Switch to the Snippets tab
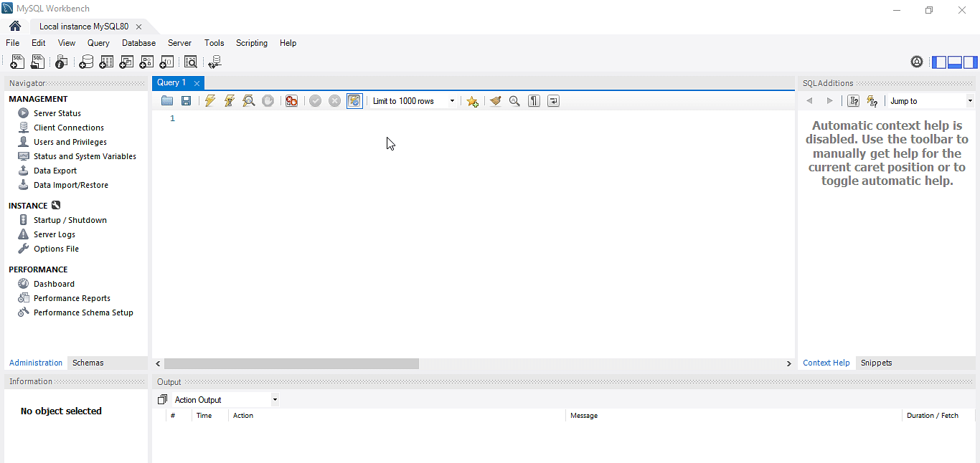Screen dimensions: 980x463 click(877, 363)
